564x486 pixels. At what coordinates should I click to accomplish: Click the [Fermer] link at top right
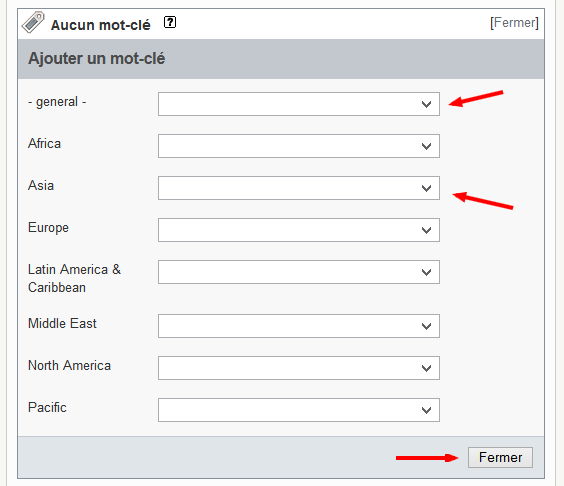514,23
